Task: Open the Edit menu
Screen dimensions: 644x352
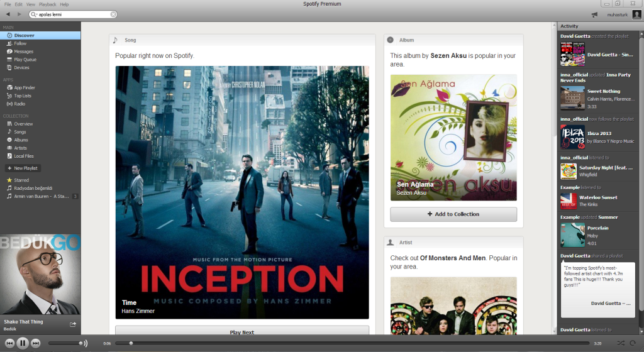Action: pyautogui.click(x=18, y=4)
